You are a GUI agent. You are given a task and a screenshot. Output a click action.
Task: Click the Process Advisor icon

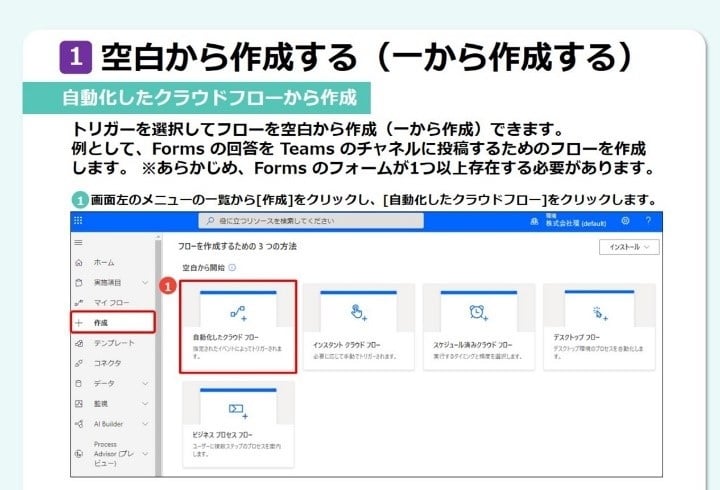[x=79, y=454]
